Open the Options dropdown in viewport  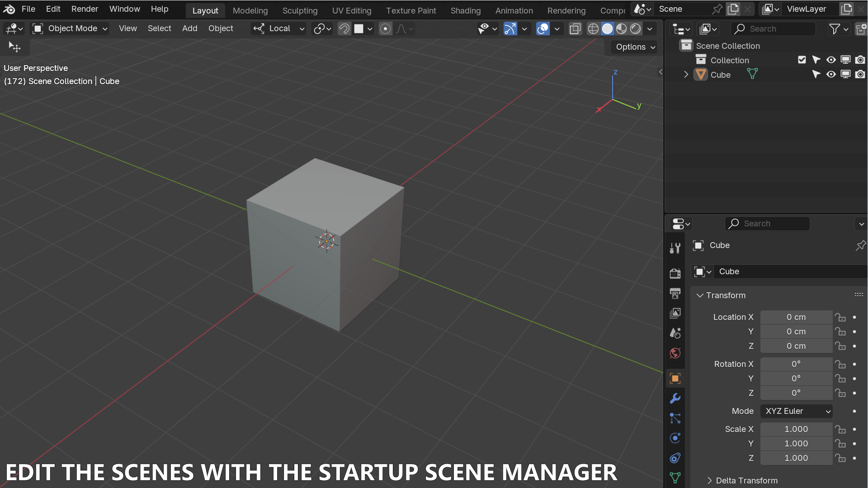pyautogui.click(x=635, y=47)
